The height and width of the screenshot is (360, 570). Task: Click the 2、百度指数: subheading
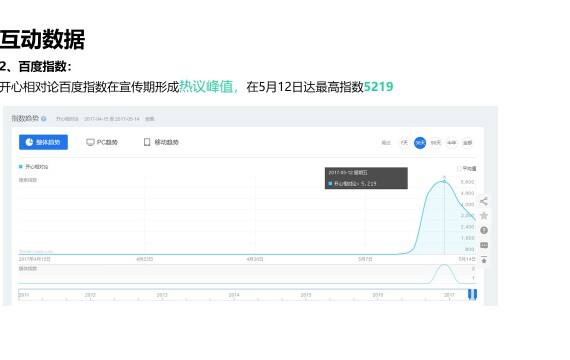pos(36,67)
